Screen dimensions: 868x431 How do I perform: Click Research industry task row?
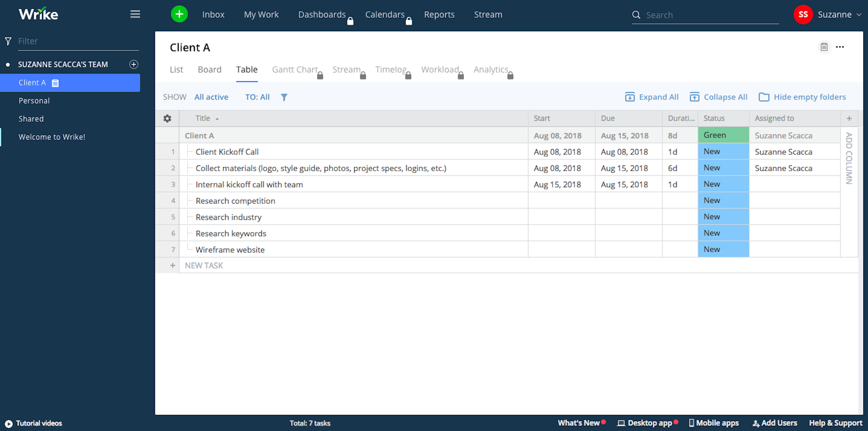tap(229, 217)
